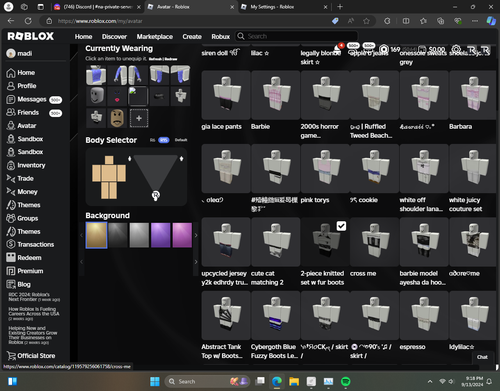The width and height of the screenshot is (500, 391).
Task: Open the Chat button
Action: [482, 357]
